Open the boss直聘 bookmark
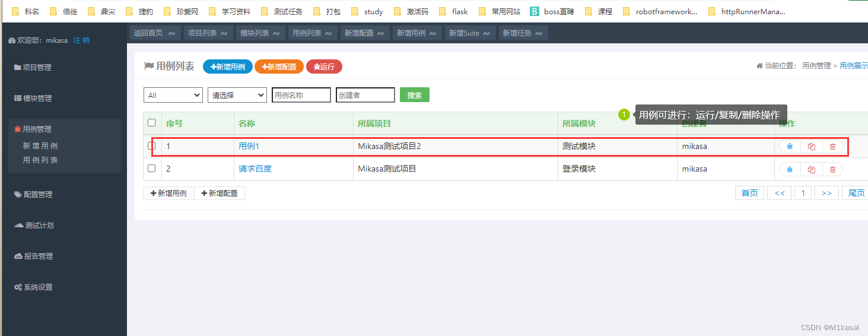 [552, 11]
